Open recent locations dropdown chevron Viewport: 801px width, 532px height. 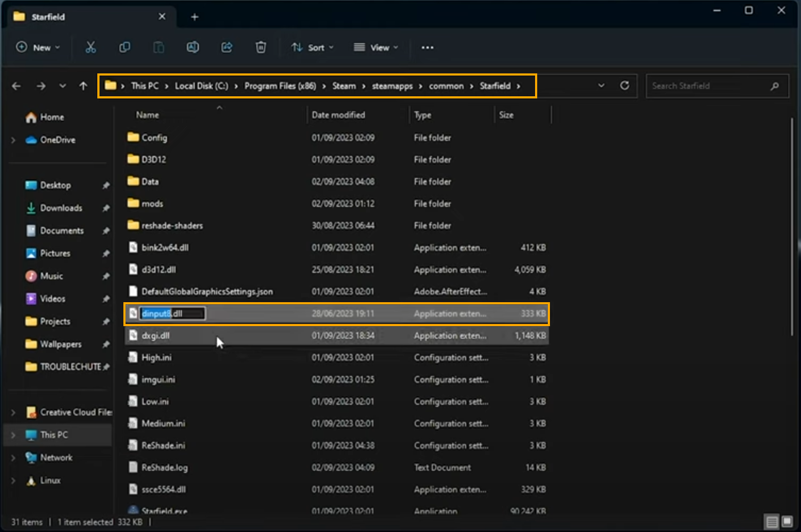tap(63, 86)
